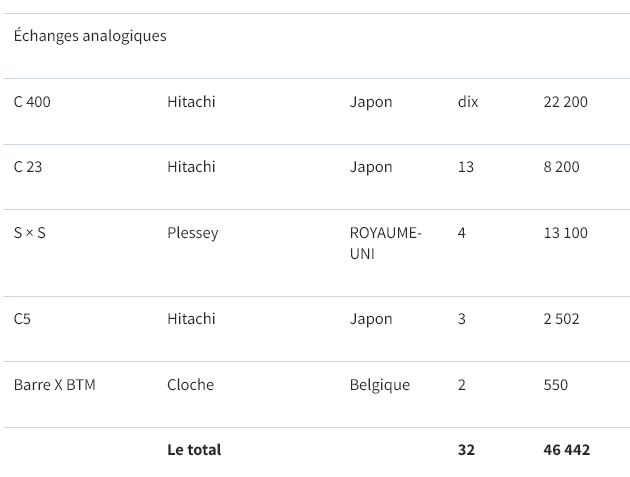Image resolution: width=630 pixels, height=477 pixels.
Task: Click the "Barre X BTM" cell
Action: click(55, 385)
